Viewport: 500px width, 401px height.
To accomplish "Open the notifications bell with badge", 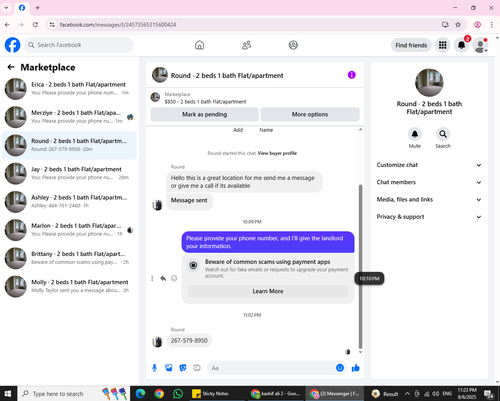I will coord(461,45).
